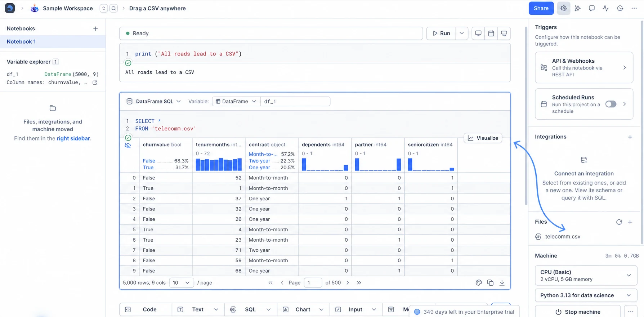
Task: Go to next results page
Action: coord(348,283)
